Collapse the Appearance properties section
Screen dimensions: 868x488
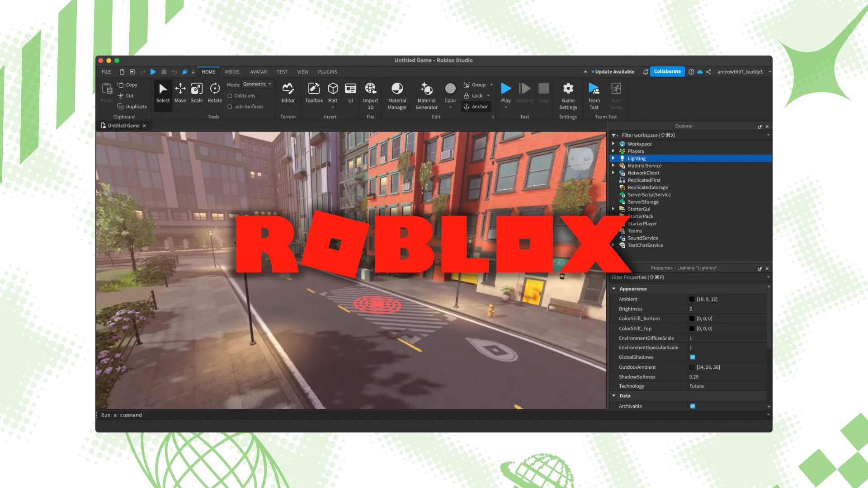tap(614, 289)
